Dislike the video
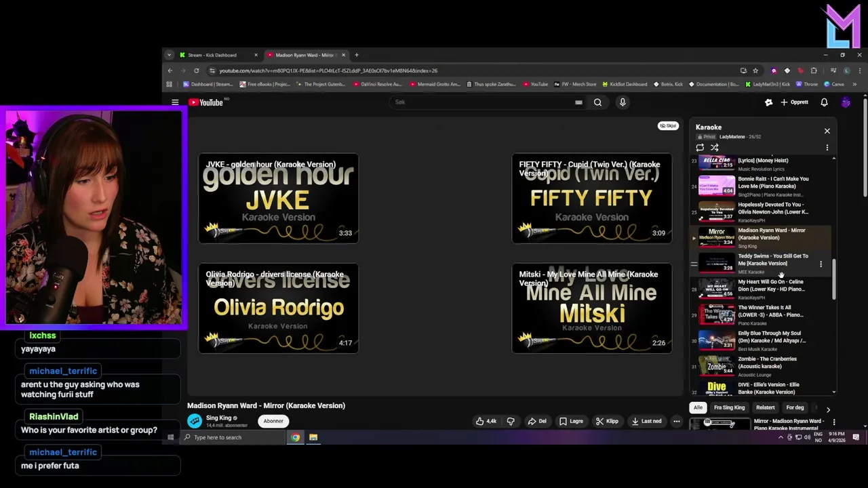The height and width of the screenshot is (488, 868). click(x=511, y=421)
